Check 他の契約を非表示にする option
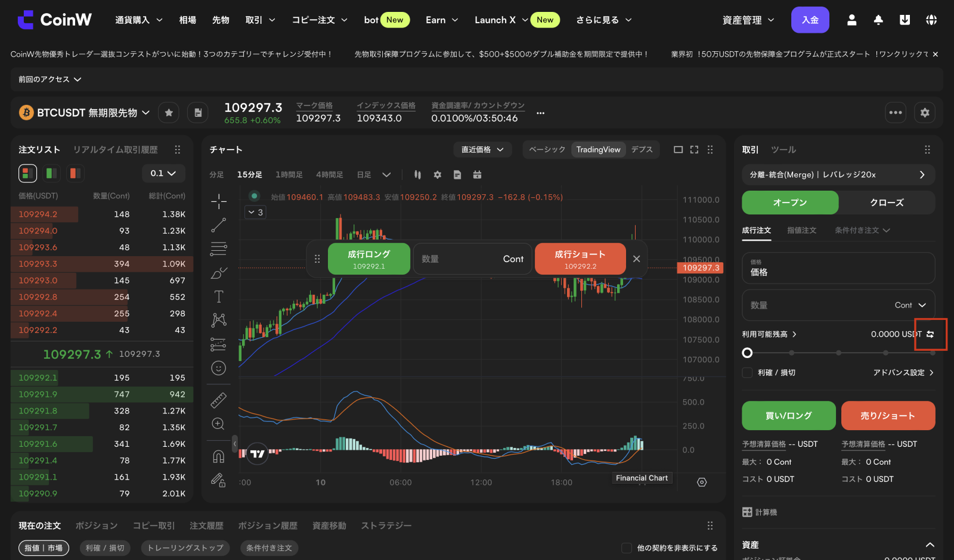The height and width of the screenshot is (560, 954). 627,548
